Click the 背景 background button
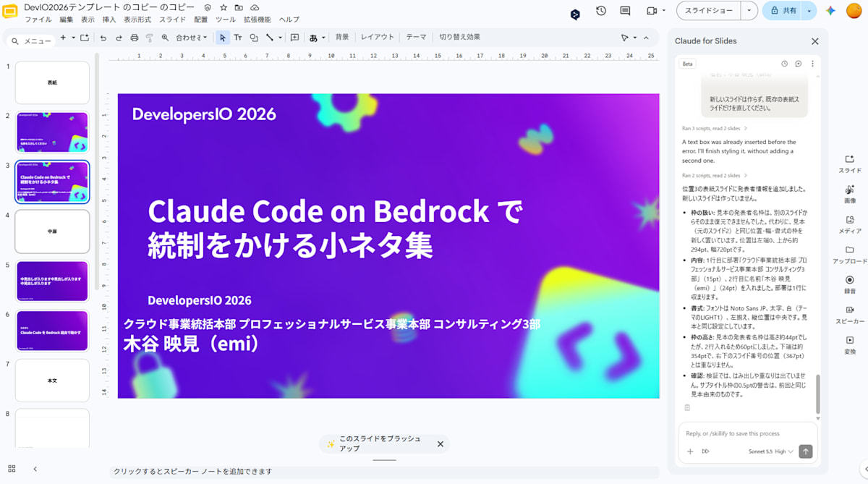Screen dimensions: 868x484 coord(342,37)
